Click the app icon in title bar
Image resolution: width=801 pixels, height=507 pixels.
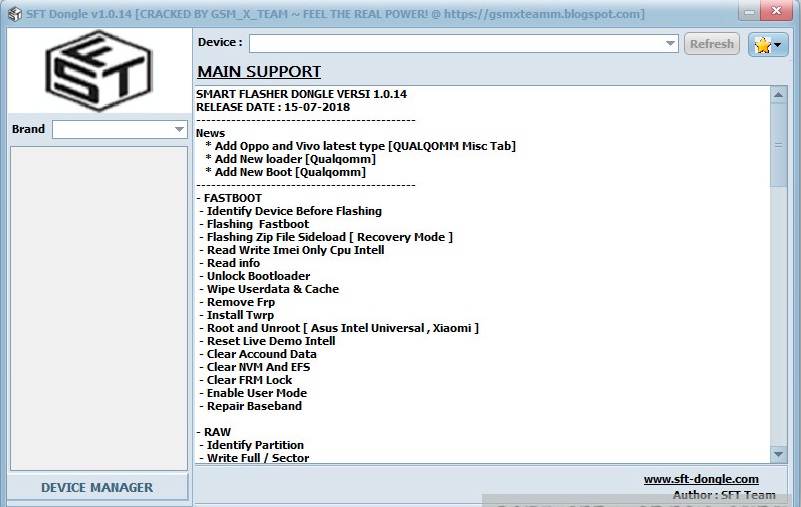coord(15,14)
